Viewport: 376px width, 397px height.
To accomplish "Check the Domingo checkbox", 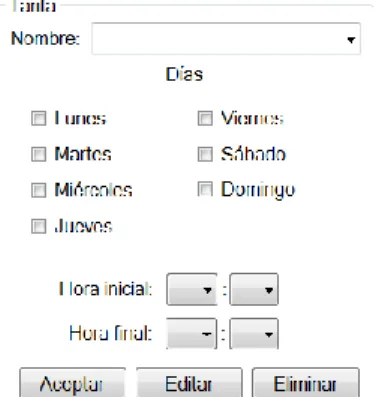I will 205,189.
